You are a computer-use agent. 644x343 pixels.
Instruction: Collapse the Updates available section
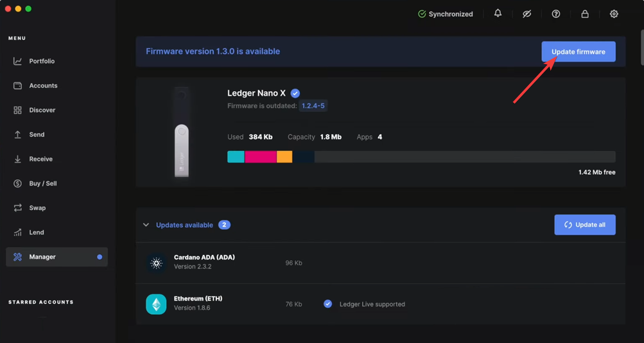[146, 225]
